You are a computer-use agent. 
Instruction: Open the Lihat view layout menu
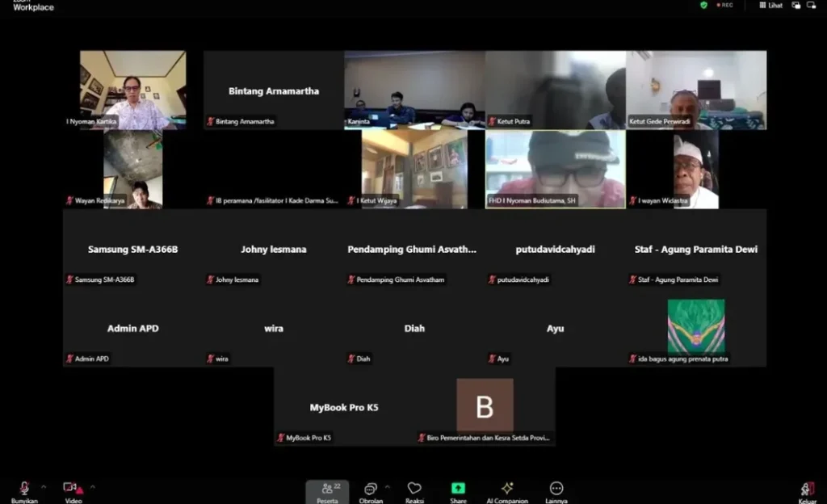point(770,5)
